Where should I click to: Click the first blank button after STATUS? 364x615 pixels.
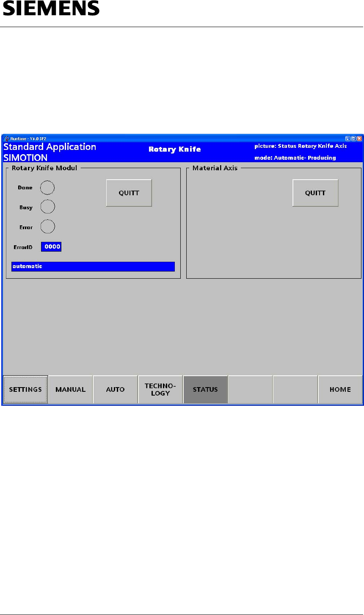click(x=250, y=389)
